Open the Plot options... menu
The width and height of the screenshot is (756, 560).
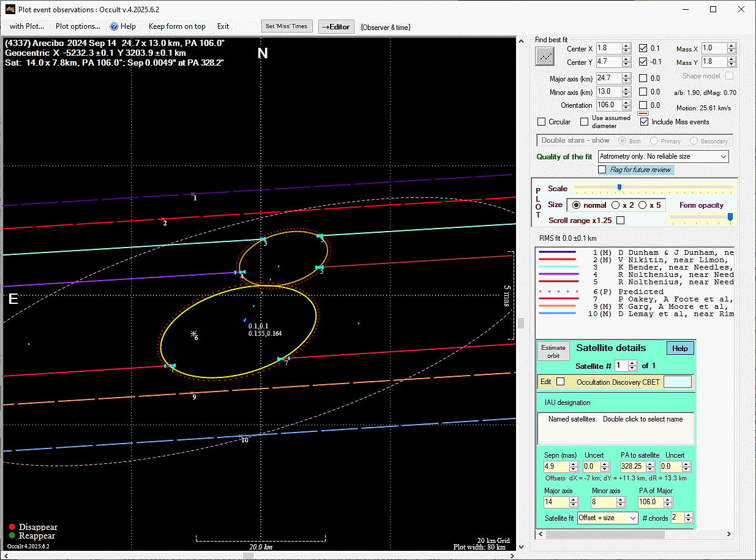(78, 26)
